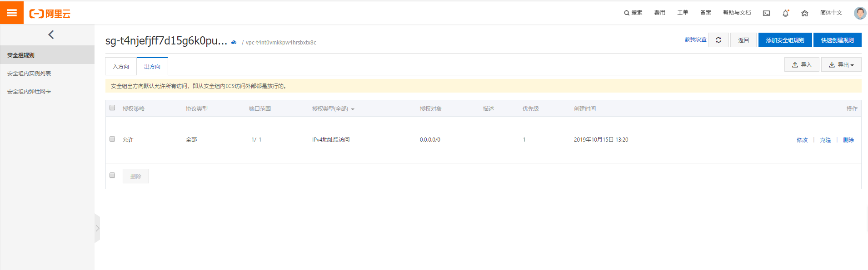Screen dimensions: 868x270
Task: Click the 0.0.0.0/0 authorization object
Action: coord(430,140)
